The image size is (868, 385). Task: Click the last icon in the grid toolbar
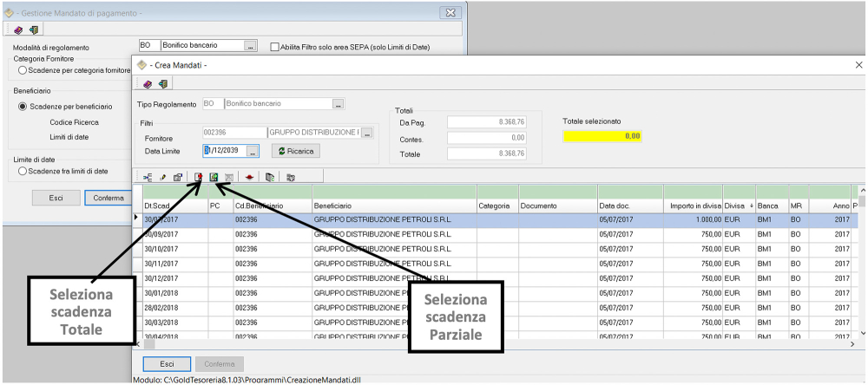pyautogui.click(x=291, y=177)
